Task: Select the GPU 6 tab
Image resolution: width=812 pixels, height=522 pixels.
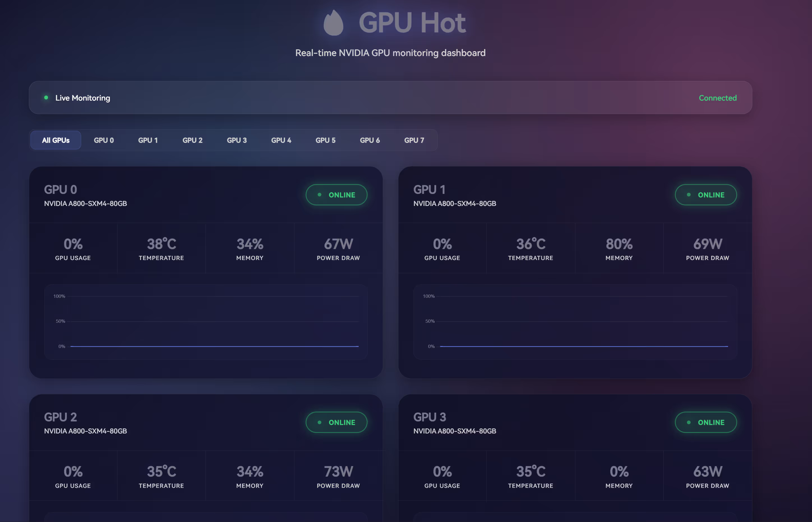Action: [370, 140]
